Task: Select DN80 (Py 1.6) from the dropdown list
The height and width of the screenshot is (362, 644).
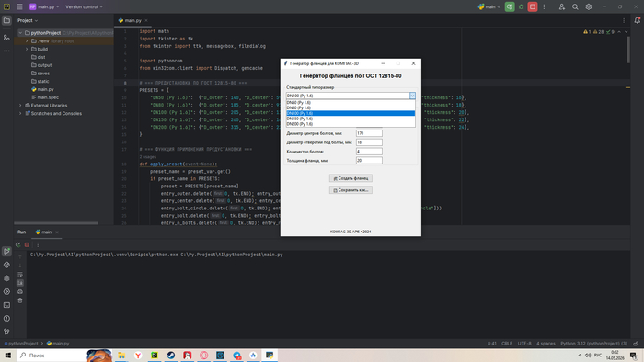Action: point(351,107)
